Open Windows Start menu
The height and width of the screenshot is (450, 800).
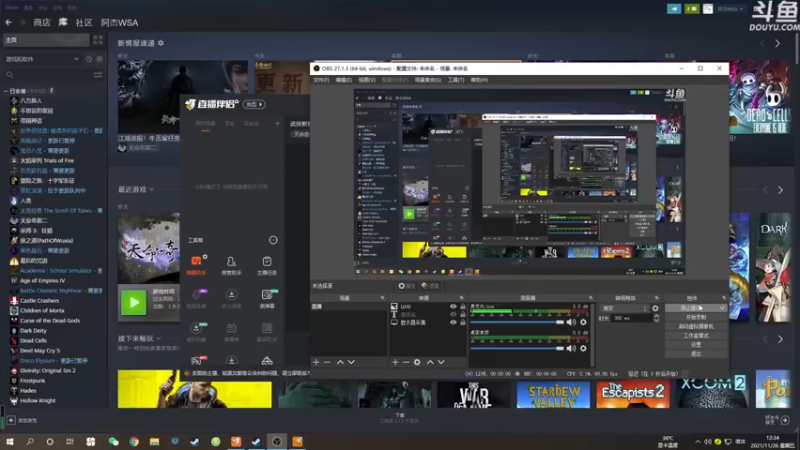pyautogui.click(x=10, y=441)
